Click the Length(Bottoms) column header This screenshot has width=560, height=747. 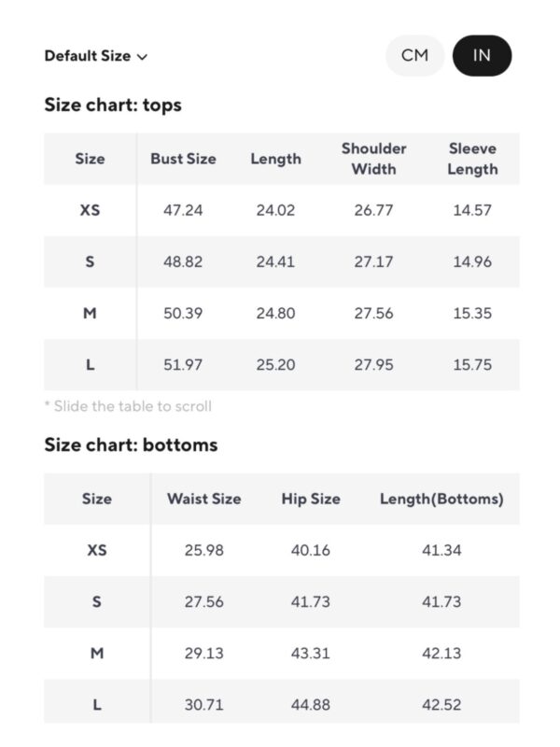point(441,499)
